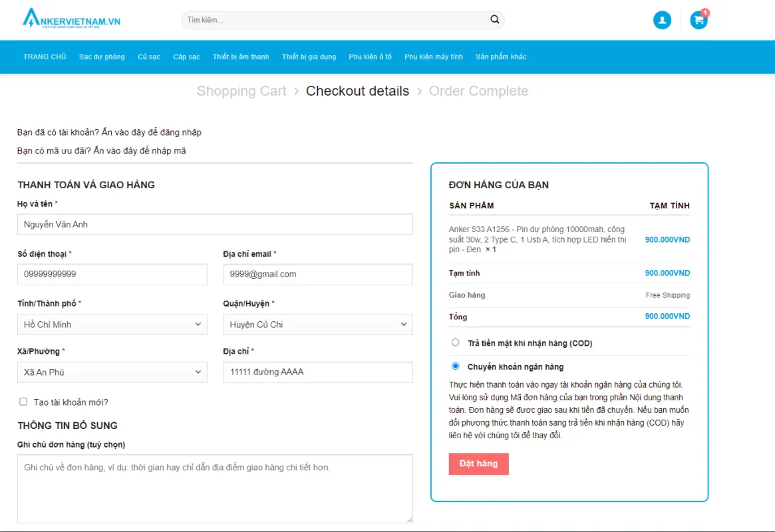
Task: Open the Quận/Huyện dropdown
Action: 318,325
